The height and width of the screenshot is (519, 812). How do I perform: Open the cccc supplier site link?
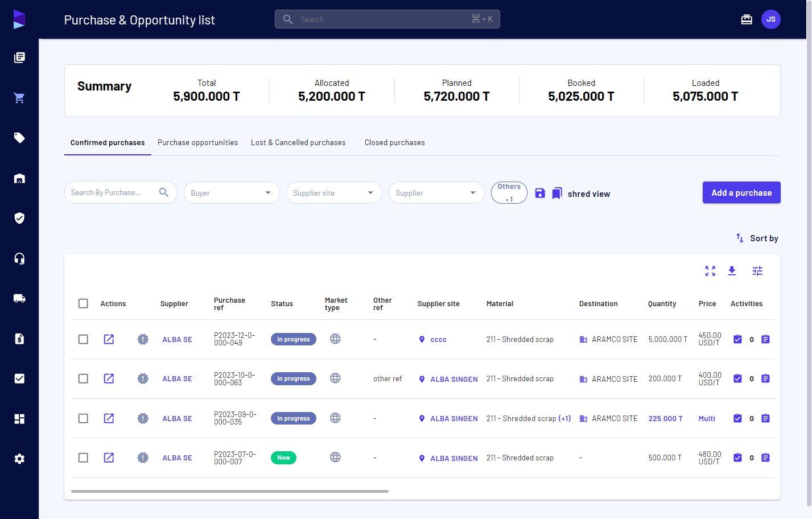[438, 340]
